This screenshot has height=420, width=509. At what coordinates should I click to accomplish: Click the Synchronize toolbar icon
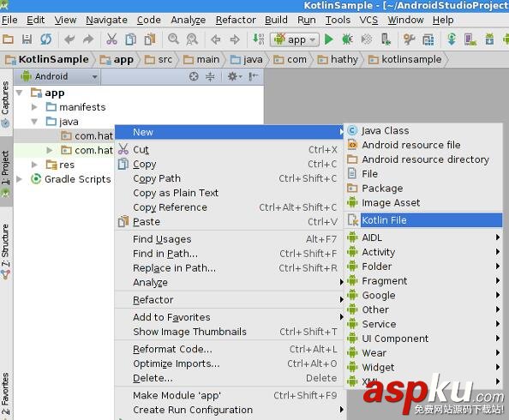click(46, 39)
